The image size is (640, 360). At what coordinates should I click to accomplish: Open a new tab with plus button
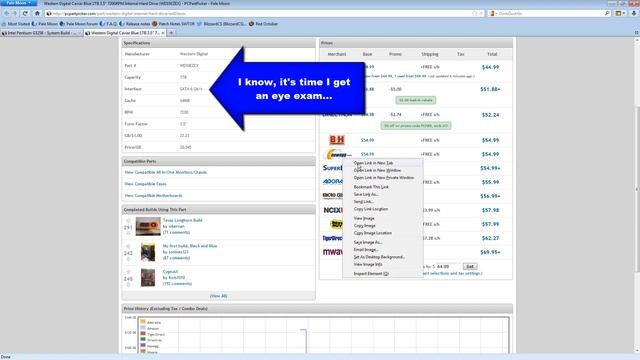[x=171, y=33]
